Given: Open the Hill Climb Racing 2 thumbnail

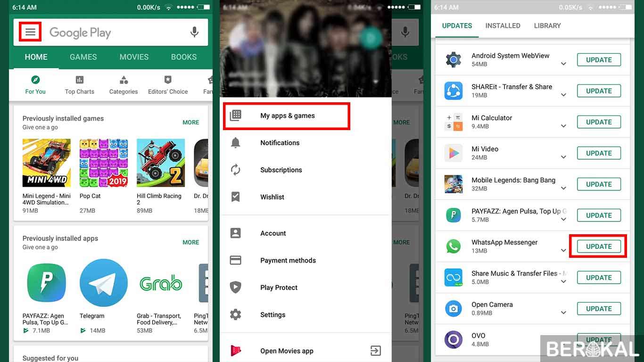Looking at the screenshot, I should pyautogui.click(x=161, y=163).
